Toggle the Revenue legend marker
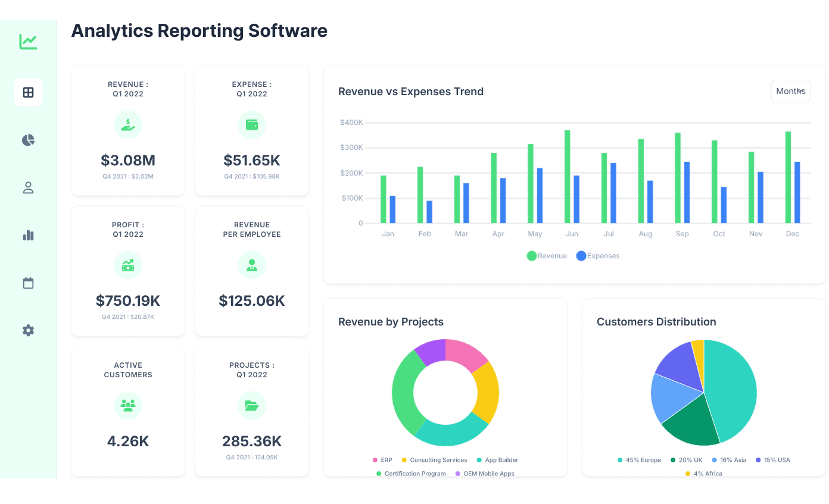 pyautogui.click(x=532, y=256)
